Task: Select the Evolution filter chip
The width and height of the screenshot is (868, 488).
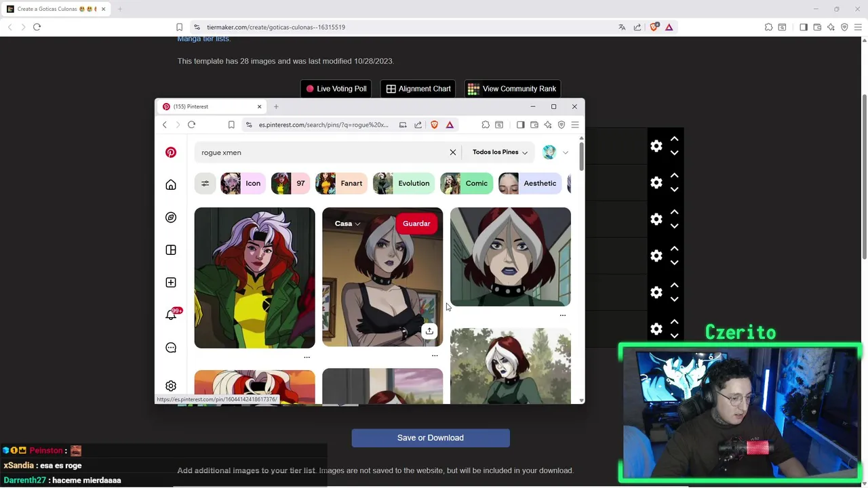Action: [403, 183]
